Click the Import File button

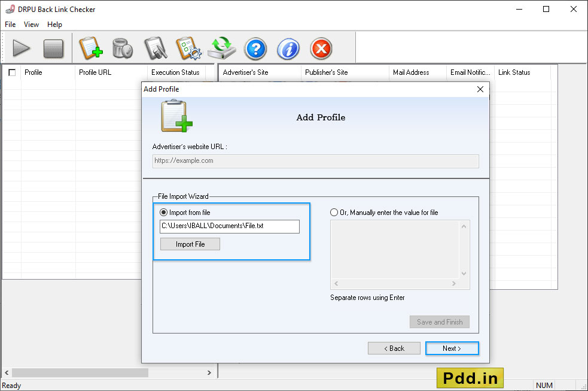[x=190, y=244]
